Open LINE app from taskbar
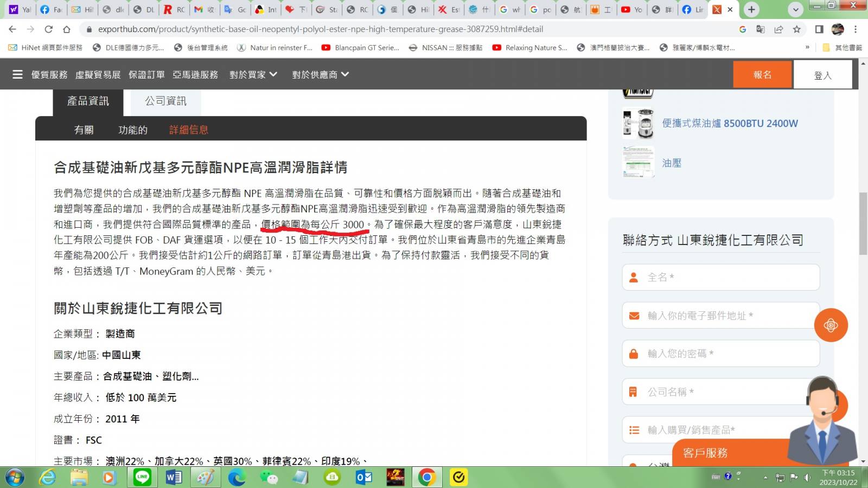 [x=142, y=477]
